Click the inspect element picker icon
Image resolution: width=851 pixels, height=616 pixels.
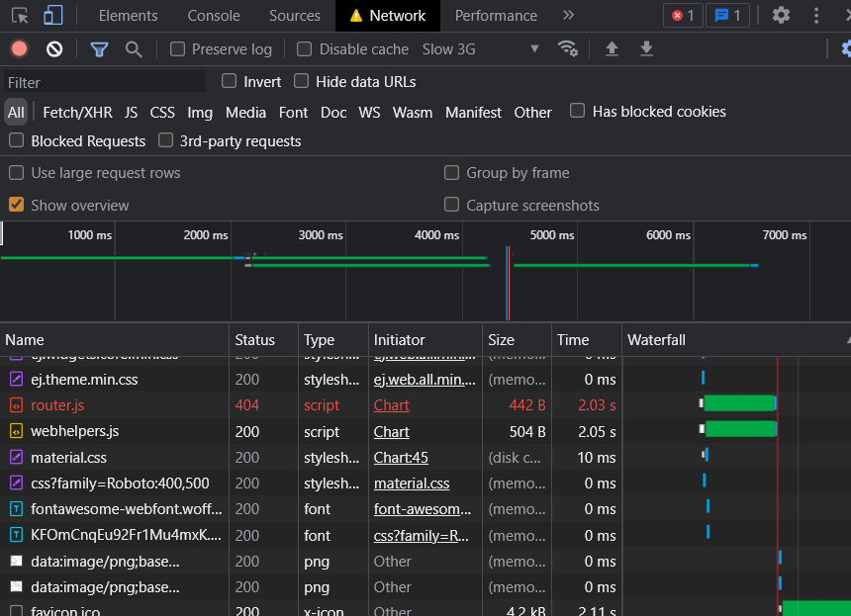[x=20, y=16]
